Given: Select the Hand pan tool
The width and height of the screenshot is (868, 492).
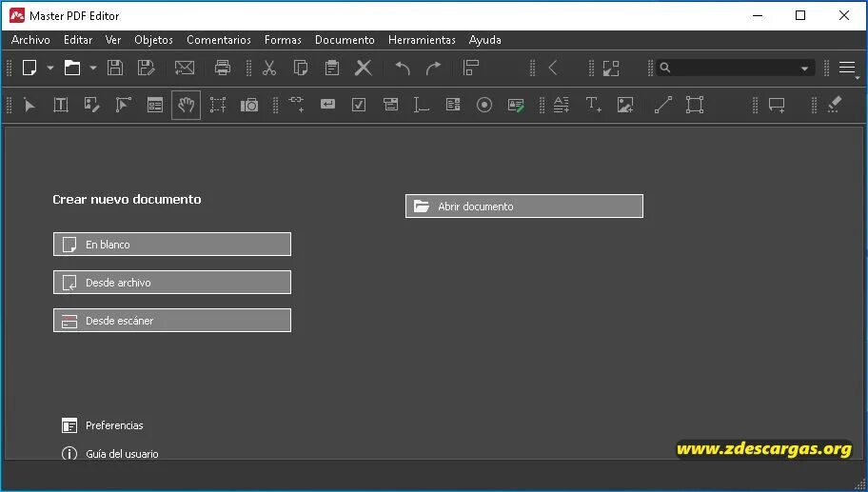Looking at the screenshot, I should [x=186, y=105].
